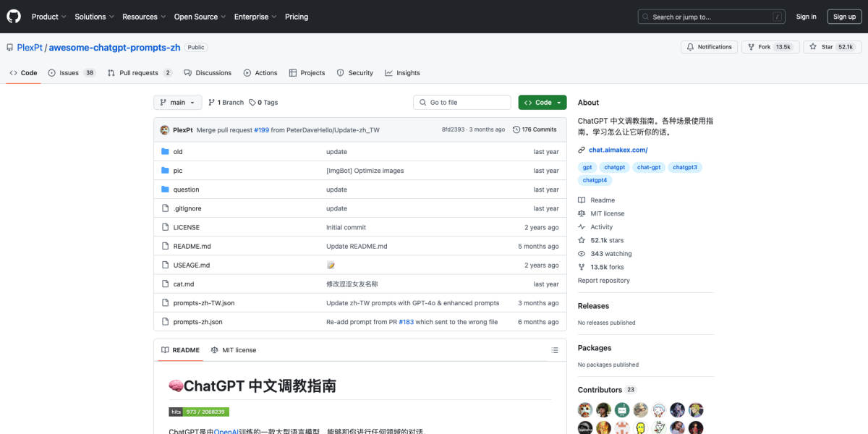Expand the green Code download dropdown
Viewport: 868px width, 434px height.
542,102
